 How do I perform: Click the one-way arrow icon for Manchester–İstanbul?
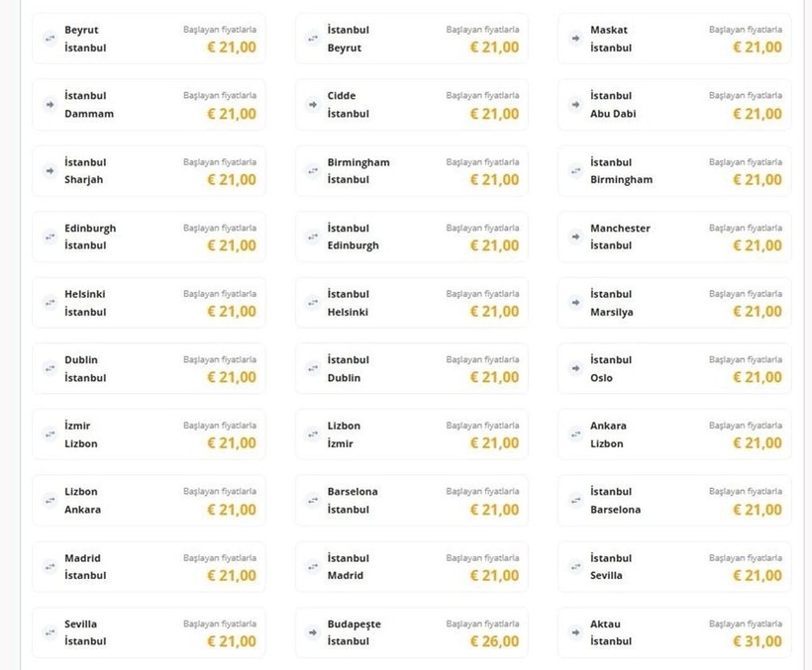tap(575, 237)
